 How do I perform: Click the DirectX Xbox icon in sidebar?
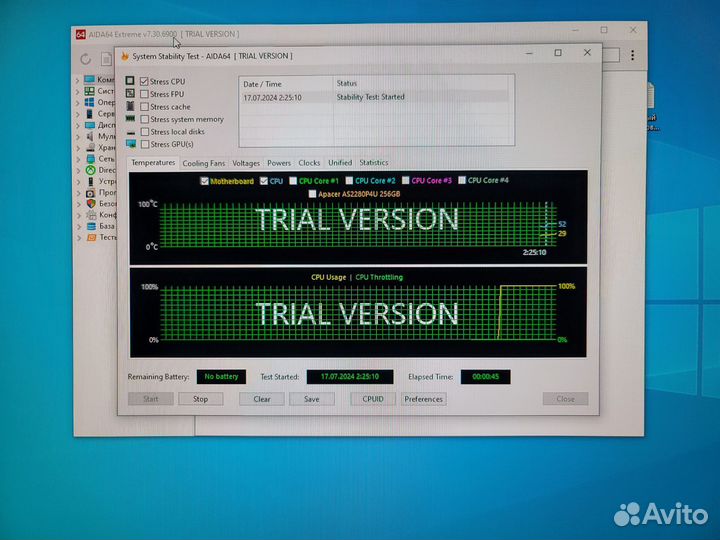click(x=91, y=170)
